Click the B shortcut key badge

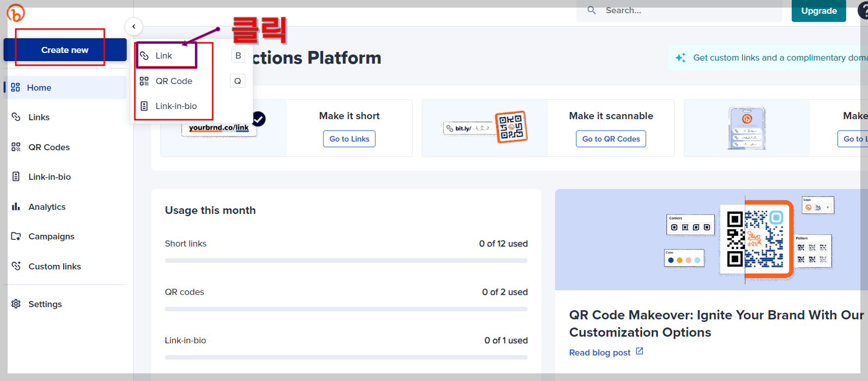(x=238, y=56)
